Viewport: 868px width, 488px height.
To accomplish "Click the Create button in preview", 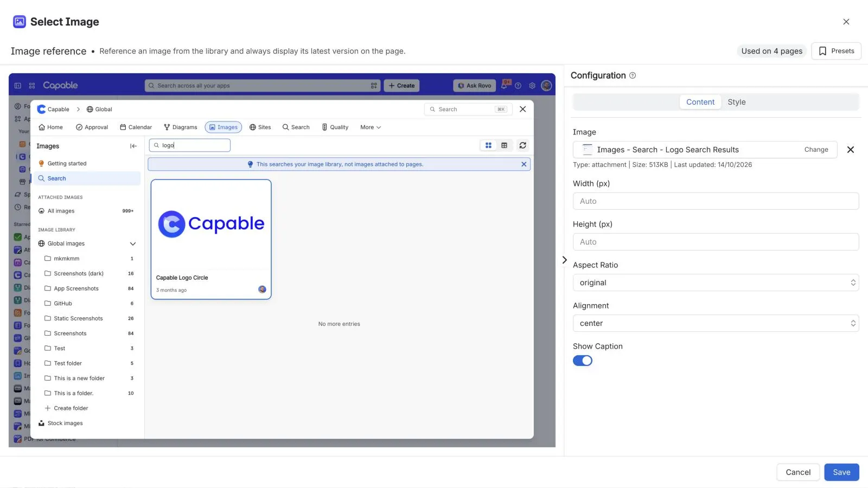I will (401, 86).
